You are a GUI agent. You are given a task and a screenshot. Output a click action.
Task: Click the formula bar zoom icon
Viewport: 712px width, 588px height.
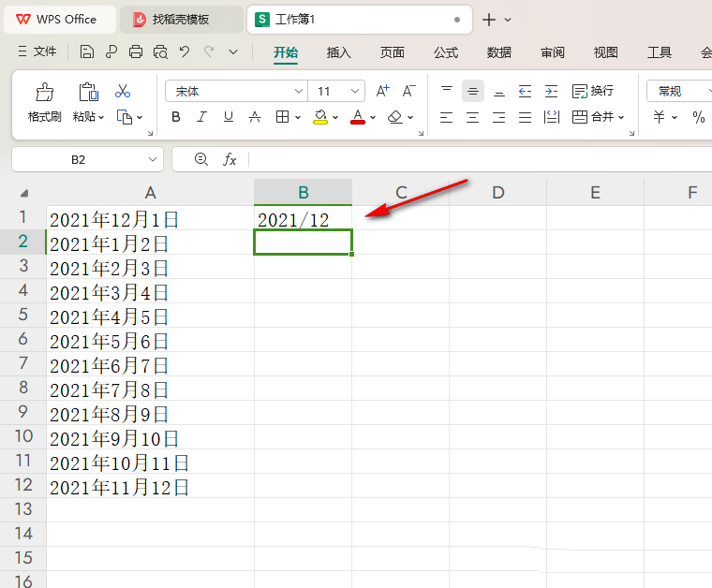(201, 159)
